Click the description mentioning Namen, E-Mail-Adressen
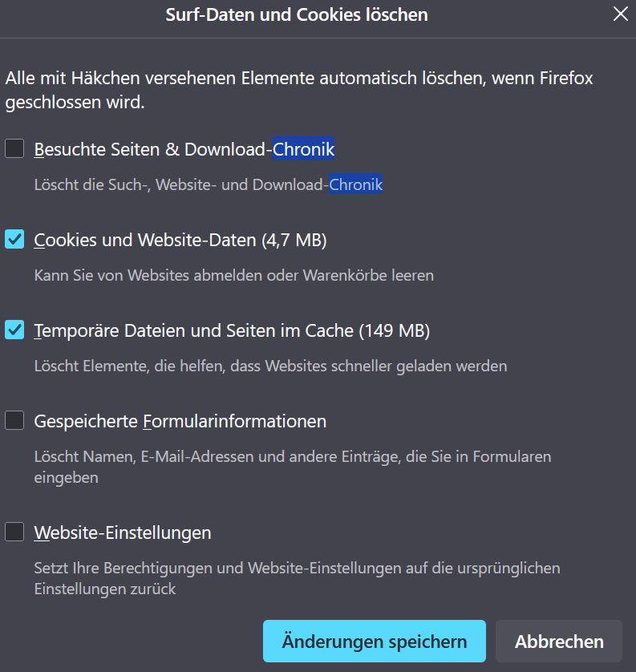Viewport: 636px width, 672px height. click(x=292, y=457)
